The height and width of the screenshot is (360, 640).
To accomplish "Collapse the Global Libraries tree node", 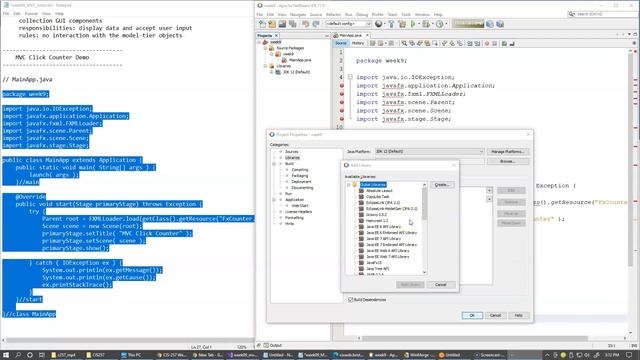I will coord(349,185).
